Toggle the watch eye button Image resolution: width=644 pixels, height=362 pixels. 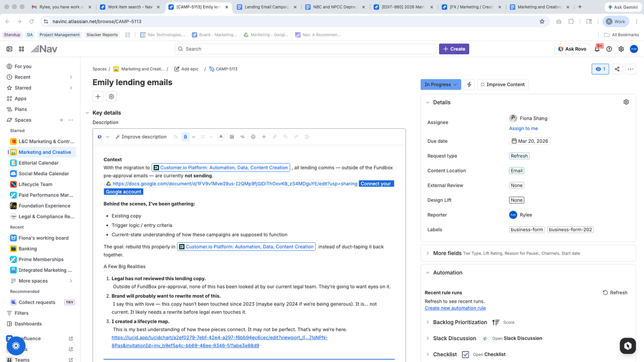pos(600,69)
